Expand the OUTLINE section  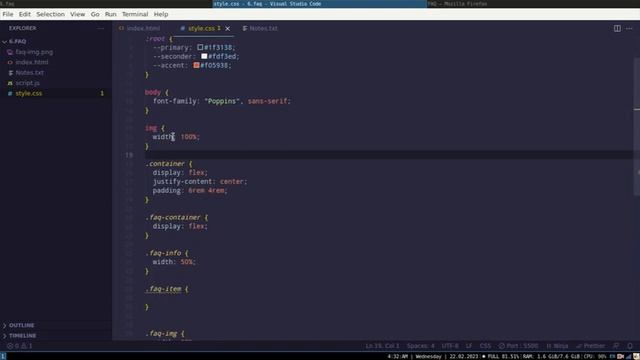22,325
